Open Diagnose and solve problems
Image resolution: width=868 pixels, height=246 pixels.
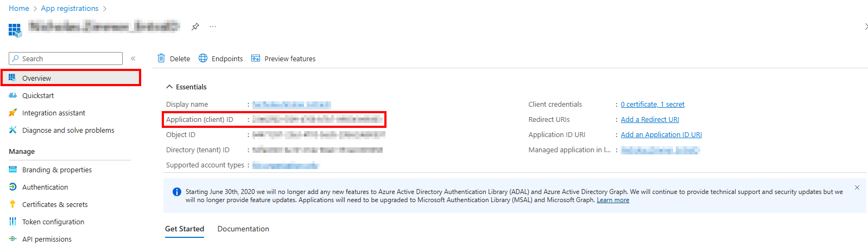tap(68, 130)
